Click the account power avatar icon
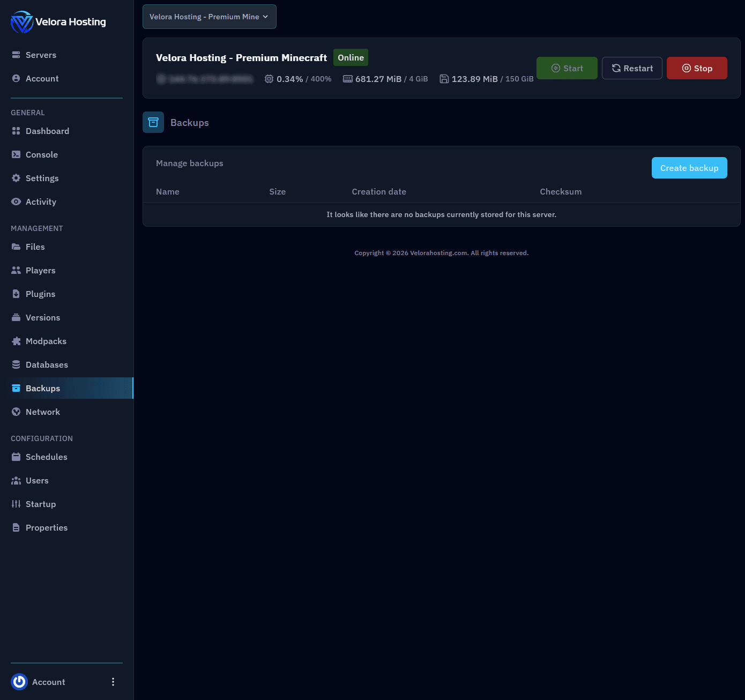This screenshot has height=700, width=745. pos(19,681)
